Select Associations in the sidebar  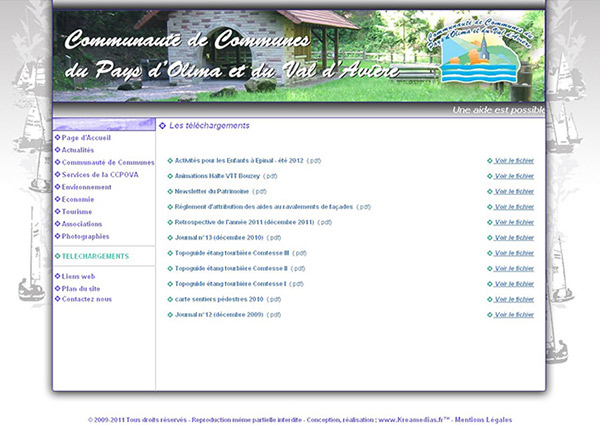click(x=82, y=224)
